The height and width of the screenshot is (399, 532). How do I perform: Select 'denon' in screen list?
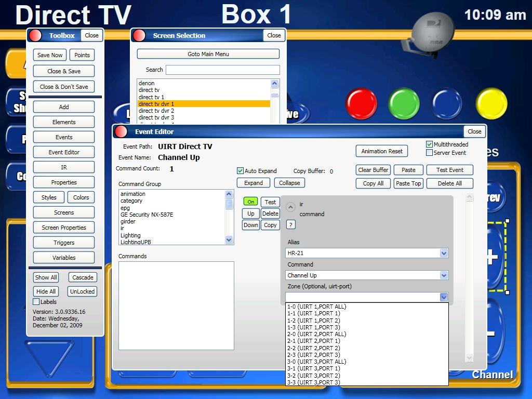click(x=204, y=83)
